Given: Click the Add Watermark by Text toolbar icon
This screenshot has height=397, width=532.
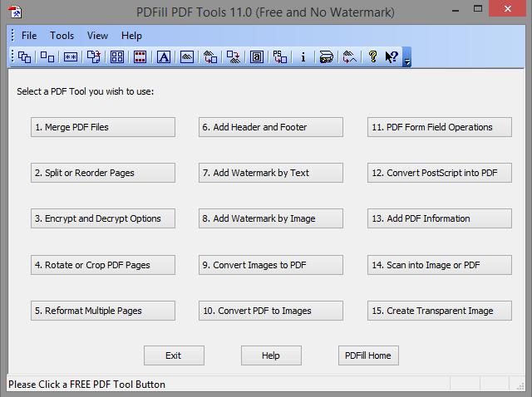Looking at the screenshot, I should click(x=164, y=57).
